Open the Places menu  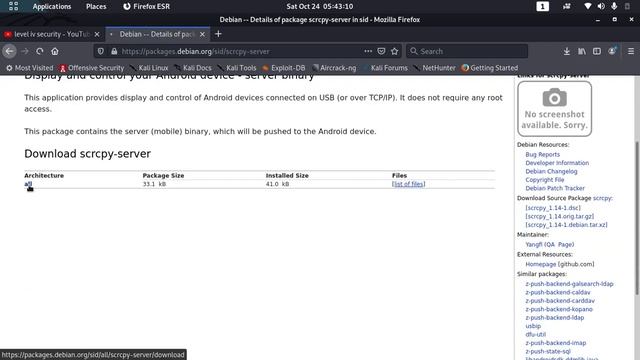(x=96, y=6)
